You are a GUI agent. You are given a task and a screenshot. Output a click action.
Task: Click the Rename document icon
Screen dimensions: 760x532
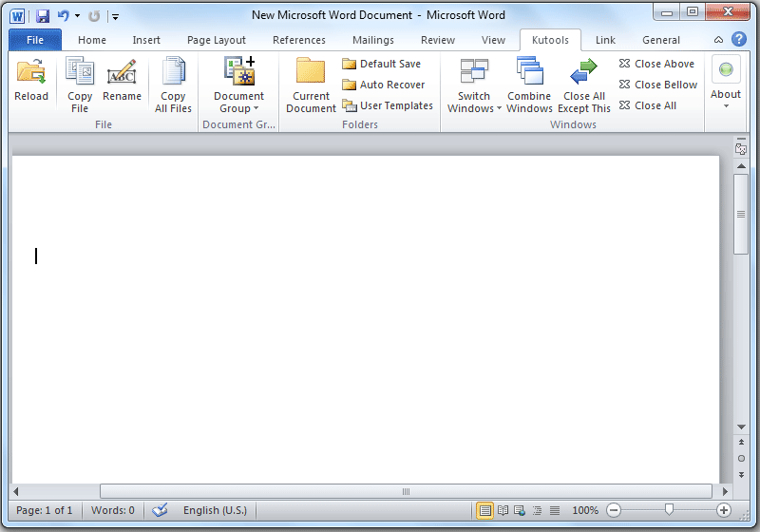122,80
